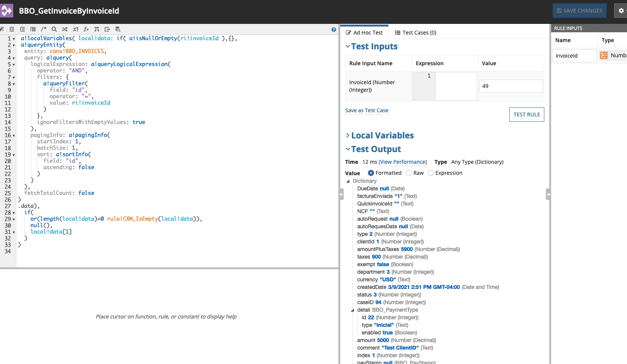Image resolution: width=627 pixels, height=364 pixels.
Task: Select the 'amountPlusTaxes 5900' output row
Action: 409,249
